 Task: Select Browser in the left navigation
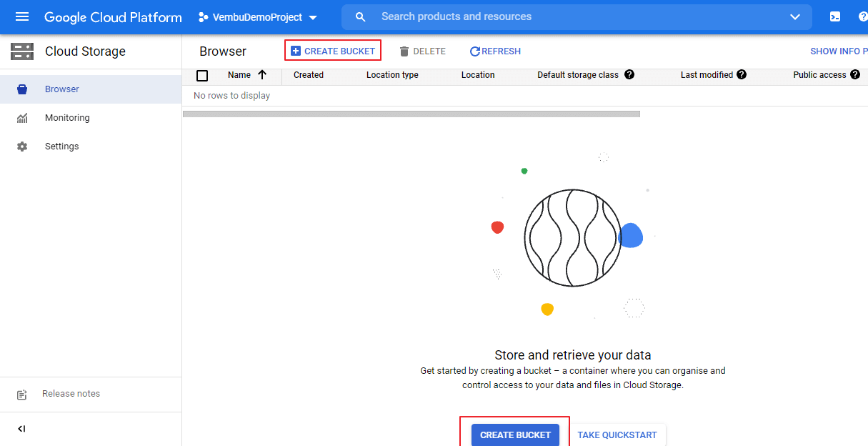click(x=62, y=89)
